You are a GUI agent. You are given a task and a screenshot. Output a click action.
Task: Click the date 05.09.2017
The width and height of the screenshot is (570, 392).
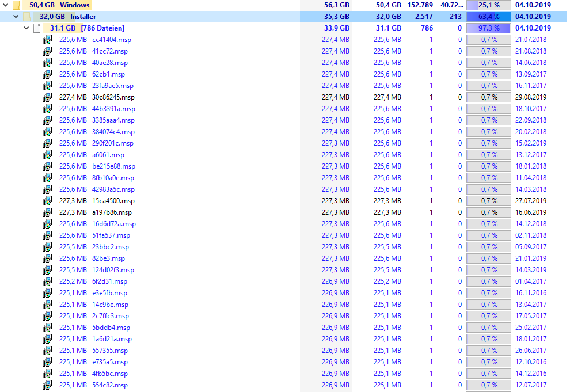click(x=531, y=247)
